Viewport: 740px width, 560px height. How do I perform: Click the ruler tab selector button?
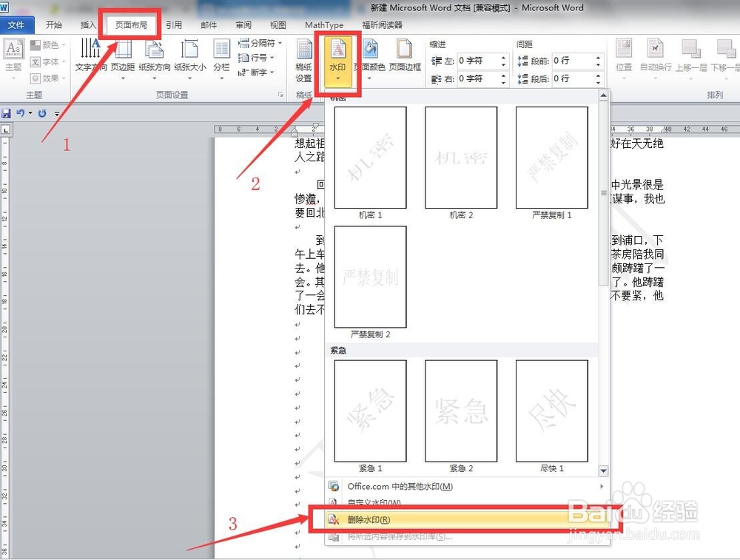pyautogui.click(x=6, y=129)
